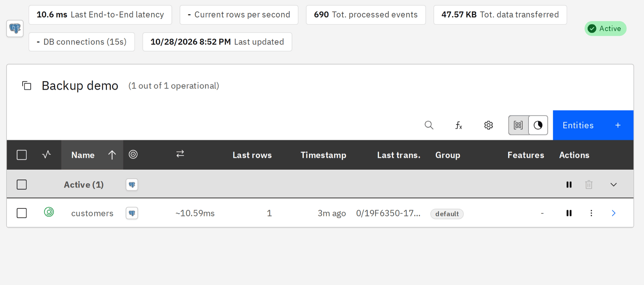The image size is (644, 285).
Task: Click the Tot. processed events metric
Action: tap(366, 15)
